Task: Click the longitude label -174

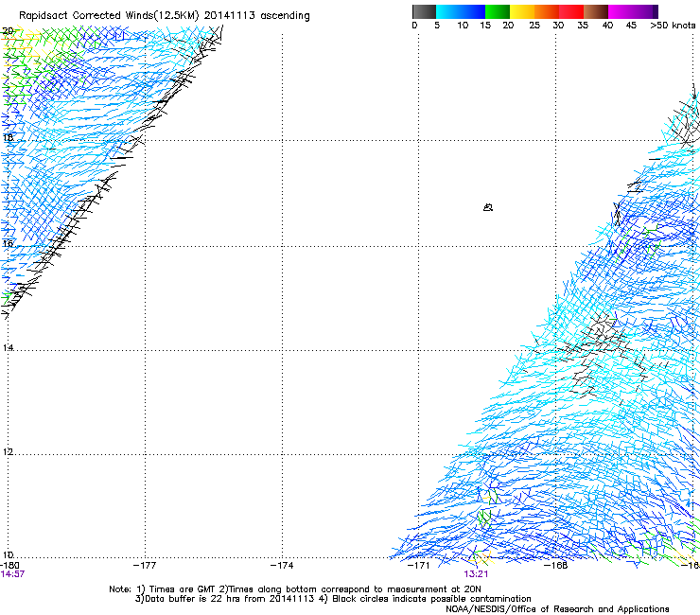Action: pos(282,566)
